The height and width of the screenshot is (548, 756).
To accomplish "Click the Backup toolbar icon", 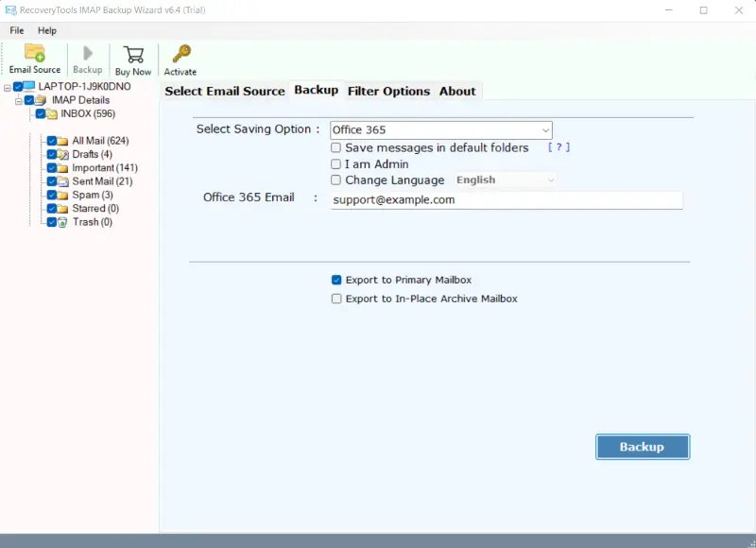I will coord(88,54).
